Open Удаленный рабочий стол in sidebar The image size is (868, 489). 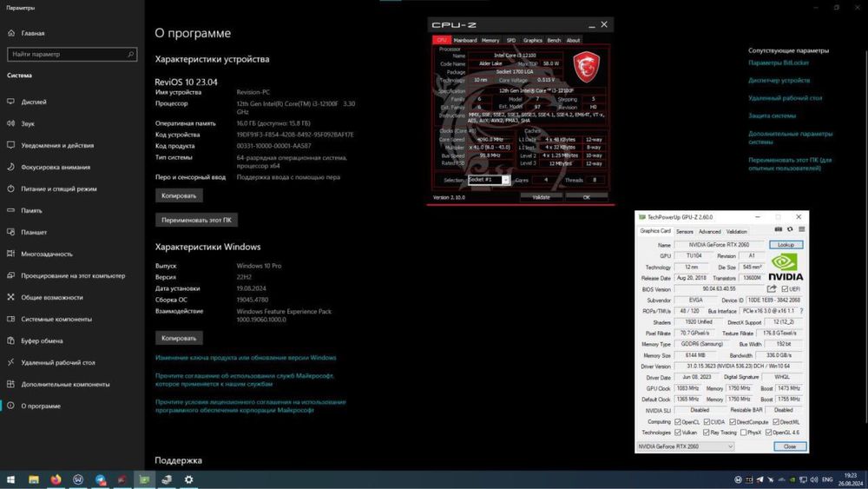coord(57,362)
